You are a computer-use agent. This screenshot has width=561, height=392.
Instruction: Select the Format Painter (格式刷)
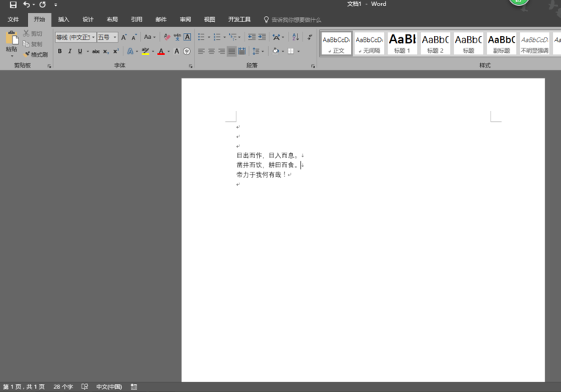point(36,54)
